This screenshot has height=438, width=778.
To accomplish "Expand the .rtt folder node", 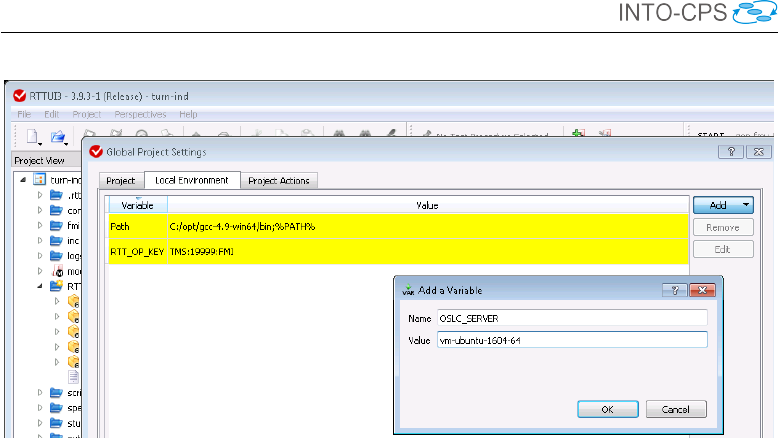I will [x=40, y=195].
